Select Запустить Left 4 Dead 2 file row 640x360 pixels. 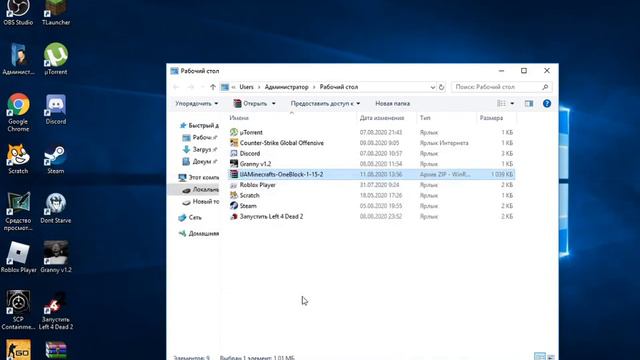pos(371,216)
